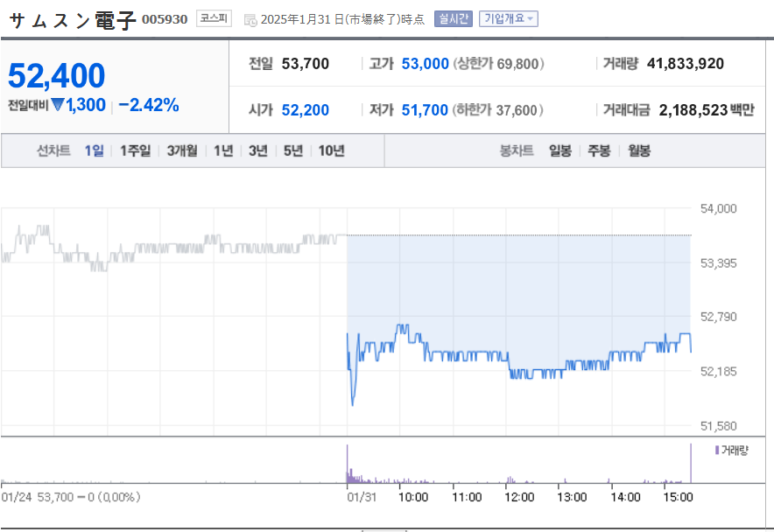Toggle the 실시간 real-time button

click(453, 18)
